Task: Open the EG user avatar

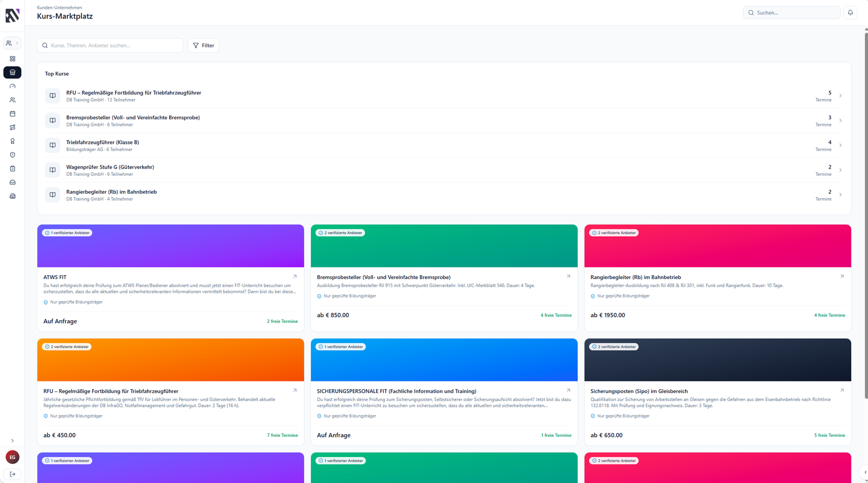Action: (12, 457)
